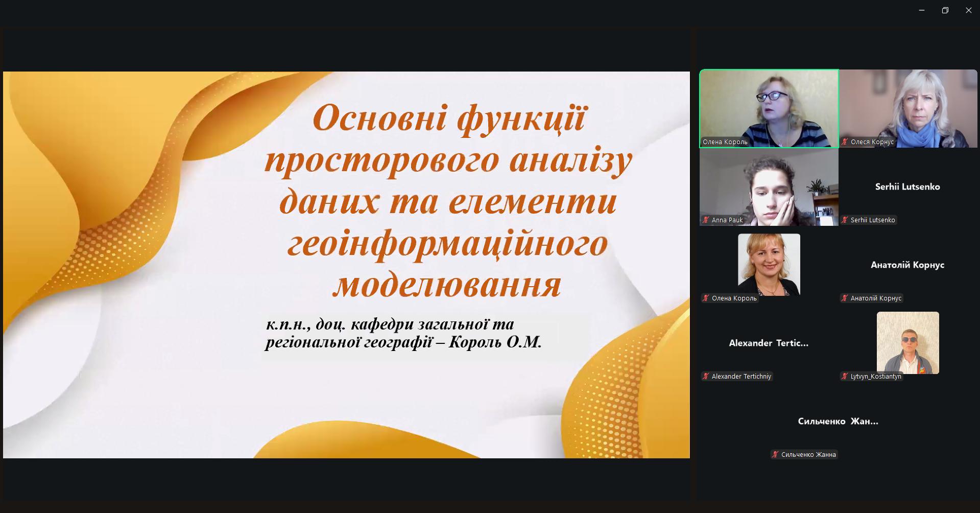Click Anna Pauk's muted microphone icon
980x513 pixels.
tap(706, 220)
